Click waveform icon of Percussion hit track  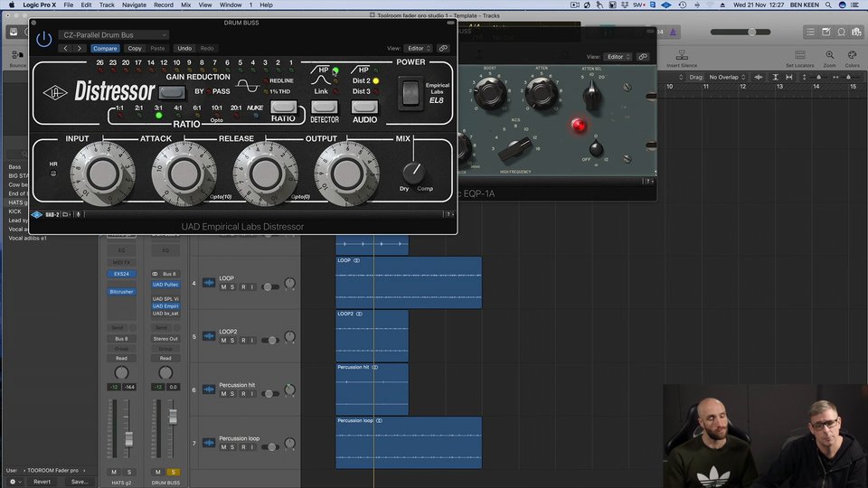[209, 389]
